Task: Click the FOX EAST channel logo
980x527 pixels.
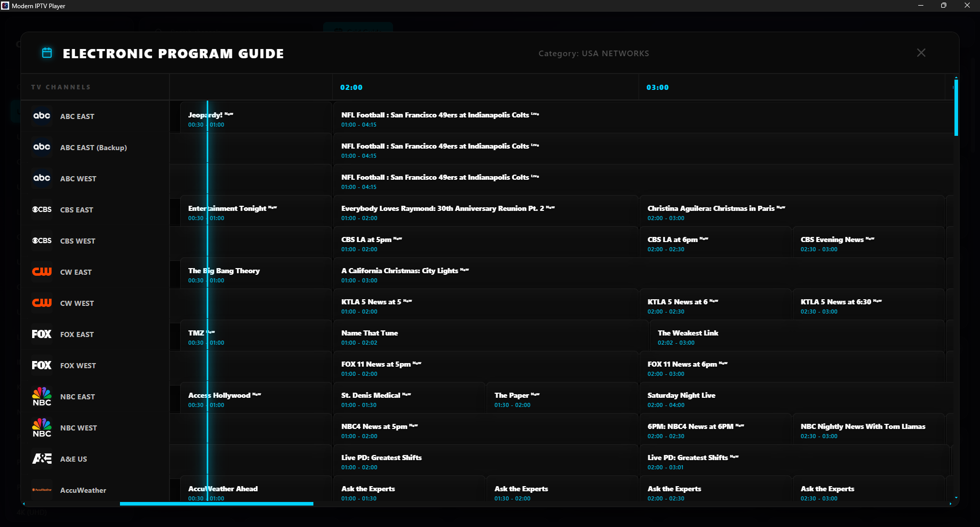Action: tap(41, 334)
